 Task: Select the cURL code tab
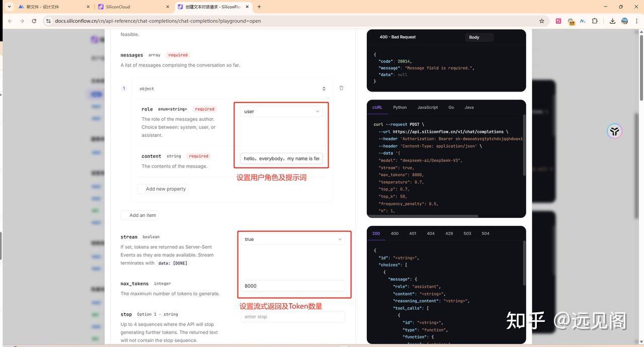377,107
